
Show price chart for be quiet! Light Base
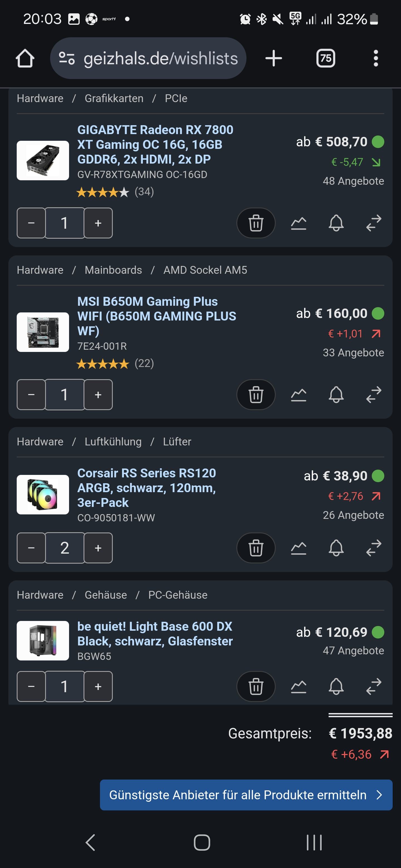point(299,686)
